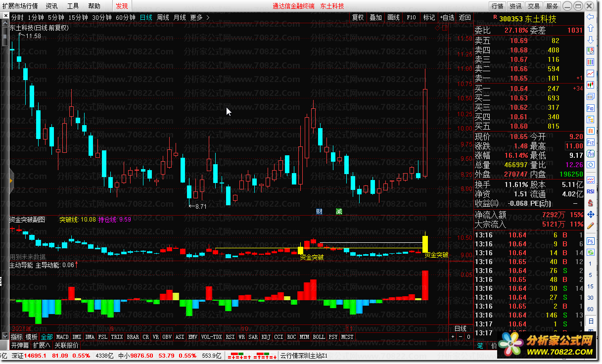Select the KDJ indicator tab

pyautogui.click(x=265, y=337)
